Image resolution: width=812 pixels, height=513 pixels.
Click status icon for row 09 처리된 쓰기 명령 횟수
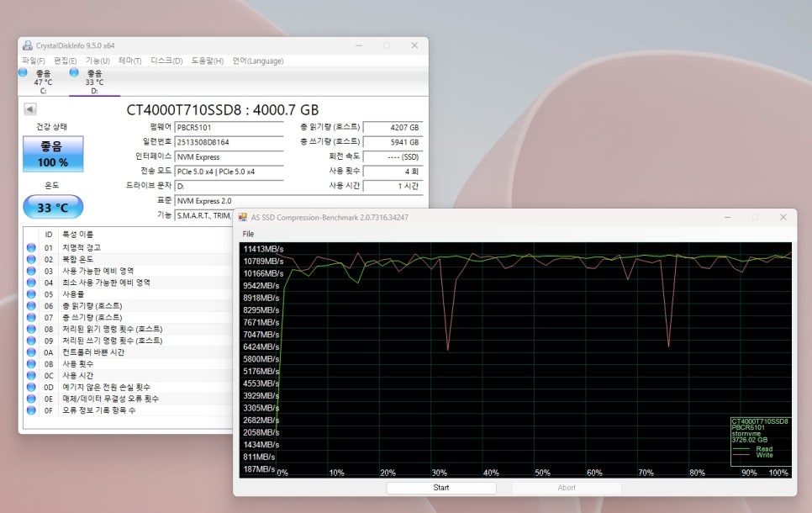(x=31, y=341)
